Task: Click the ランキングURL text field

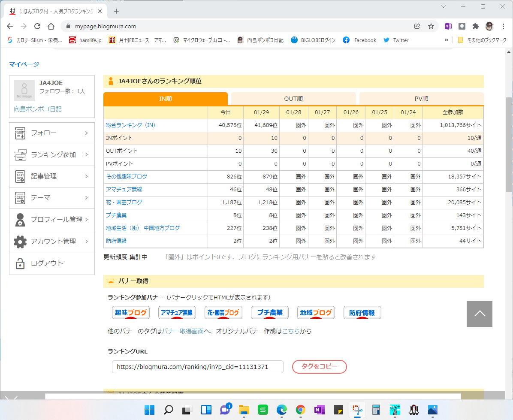Action: click(198, 367)
